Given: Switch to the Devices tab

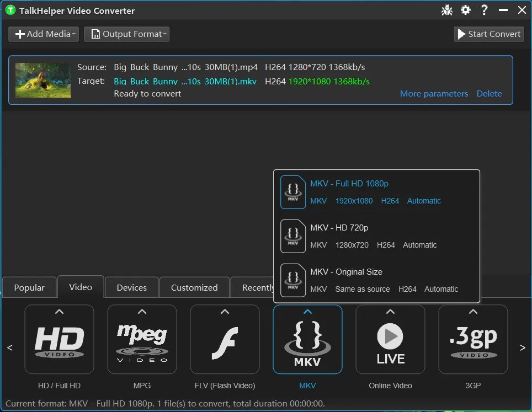Looking at the screenshot, I should (x=131, y=287).
